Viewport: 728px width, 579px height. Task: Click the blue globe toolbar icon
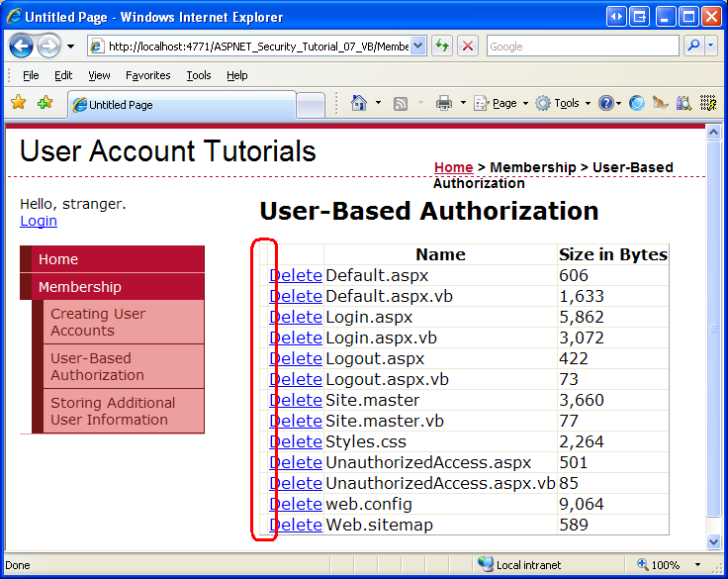click(637, 103)
